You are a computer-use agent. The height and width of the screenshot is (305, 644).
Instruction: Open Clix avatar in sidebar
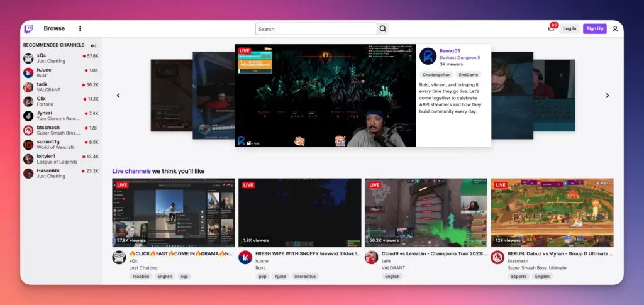pos(28,101)
